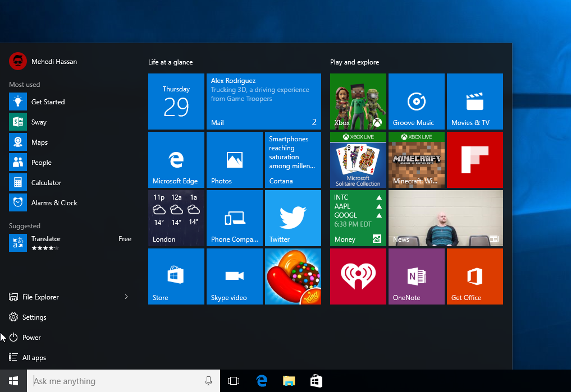Click the Power option

(x=25, y=338)
